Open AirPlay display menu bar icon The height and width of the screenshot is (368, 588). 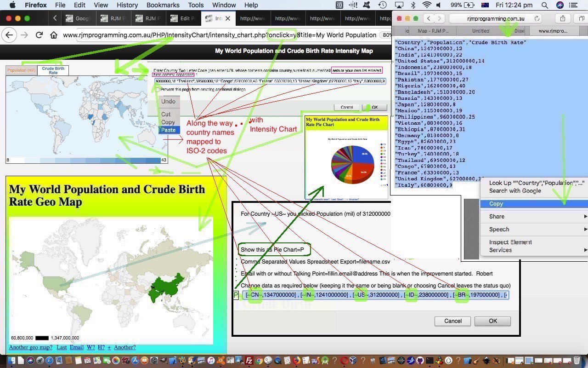pyautogui.click(x=399, y=5)
